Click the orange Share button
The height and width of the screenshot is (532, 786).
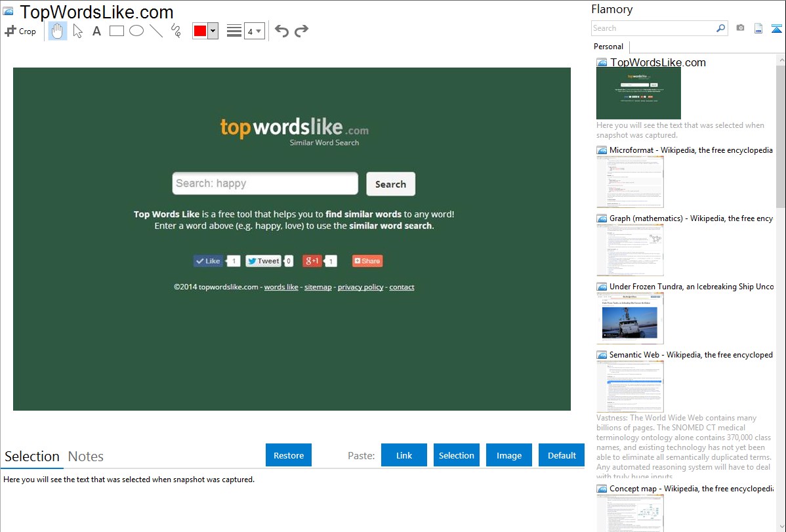(x=367, y=260)
